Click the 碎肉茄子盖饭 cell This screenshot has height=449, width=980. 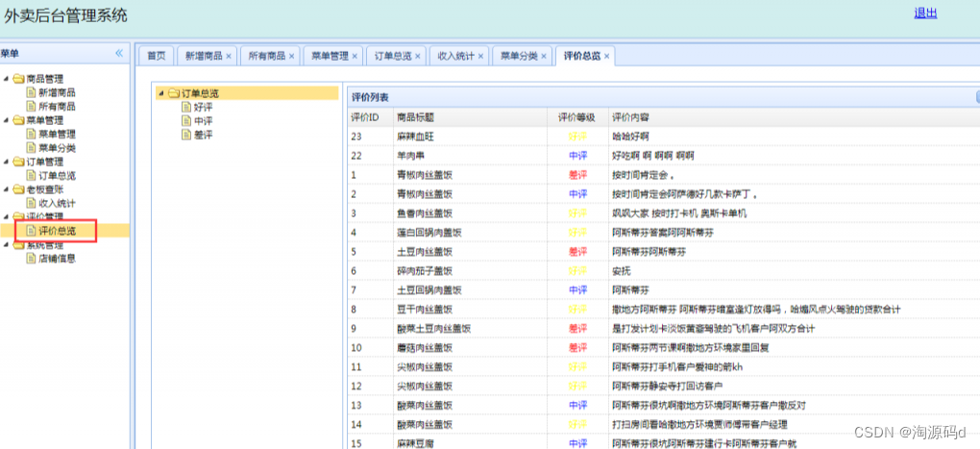tap(469, 271)
